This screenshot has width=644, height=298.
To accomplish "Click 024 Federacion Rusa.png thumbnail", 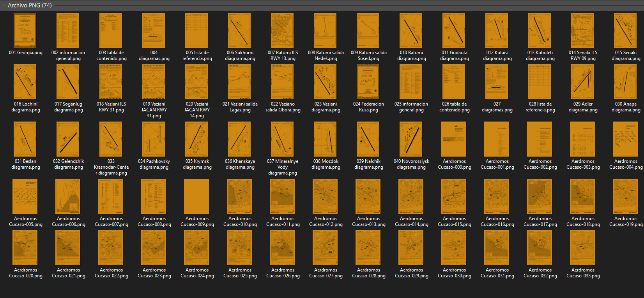I will pos(368,82).
